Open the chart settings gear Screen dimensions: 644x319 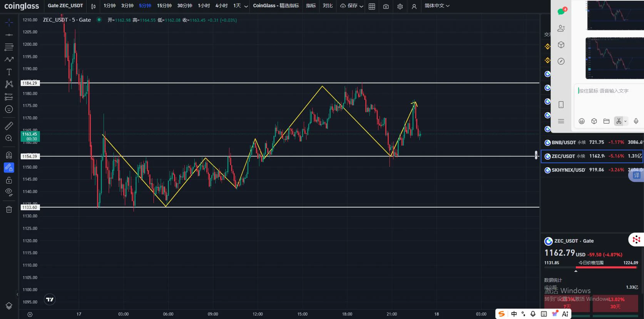(400, 6)
